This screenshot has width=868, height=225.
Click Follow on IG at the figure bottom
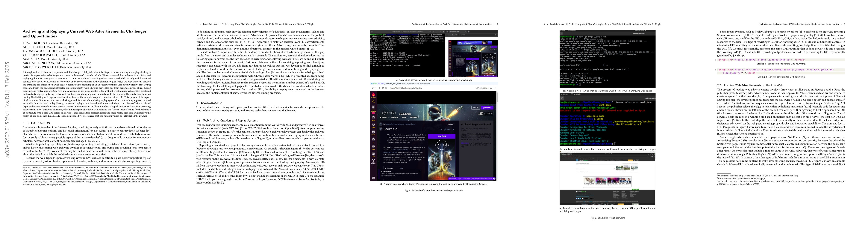click(x=453, y=179)
